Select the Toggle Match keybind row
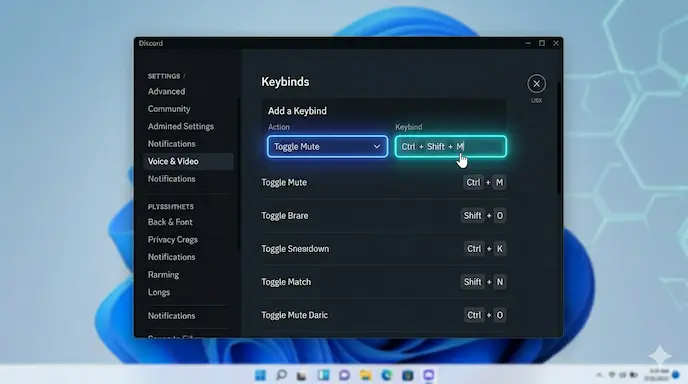688x384 pixels. pyautogui.click(x=383, y=282)
